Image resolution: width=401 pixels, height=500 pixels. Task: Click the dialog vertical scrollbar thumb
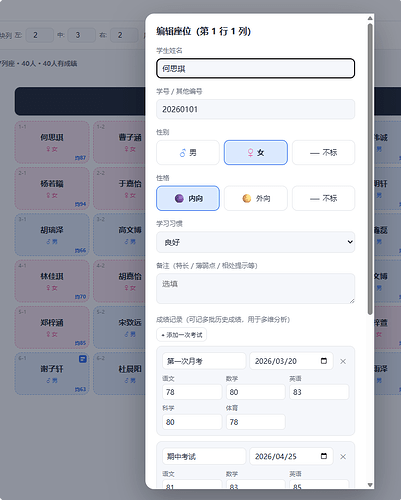tap(370, 169)
